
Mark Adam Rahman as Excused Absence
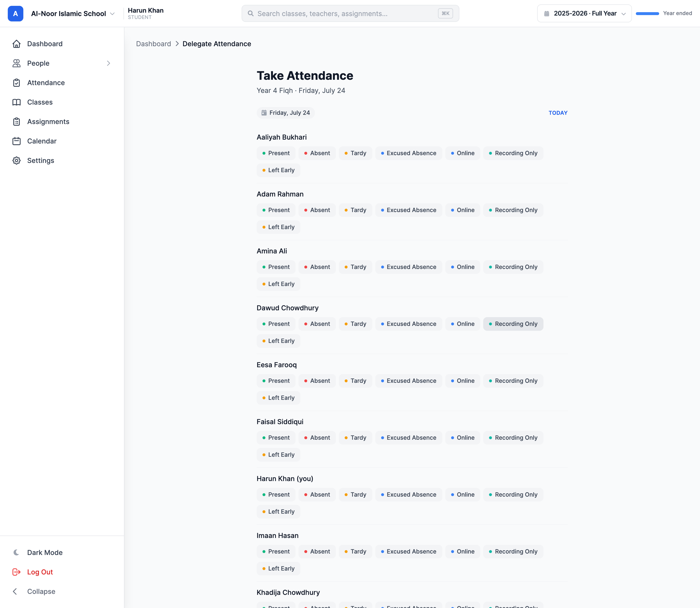click(x=409, y=210)
